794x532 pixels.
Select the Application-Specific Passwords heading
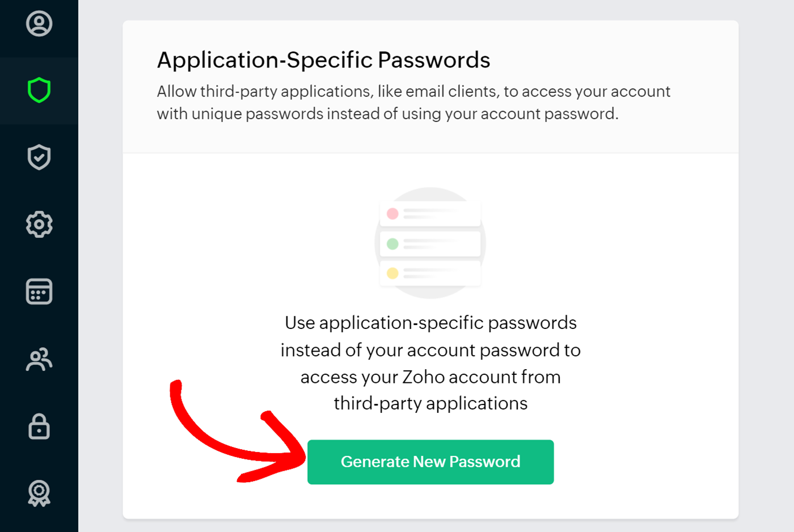[324, 60]
